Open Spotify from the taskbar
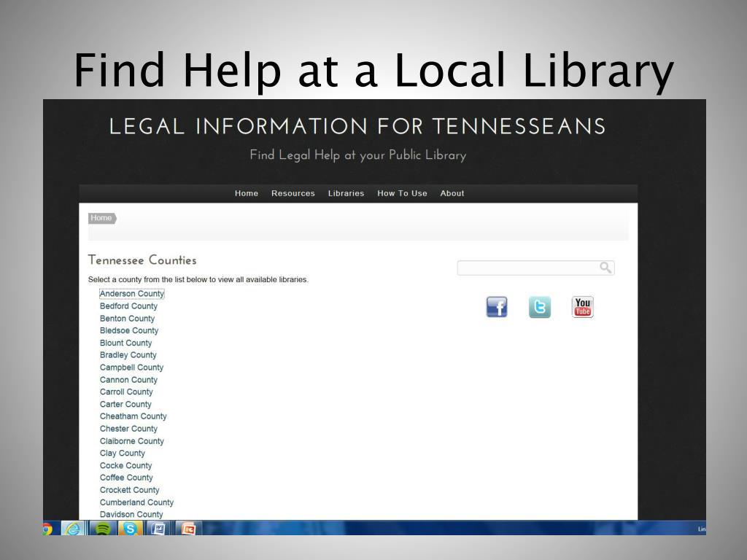 [x=102, y=528]
